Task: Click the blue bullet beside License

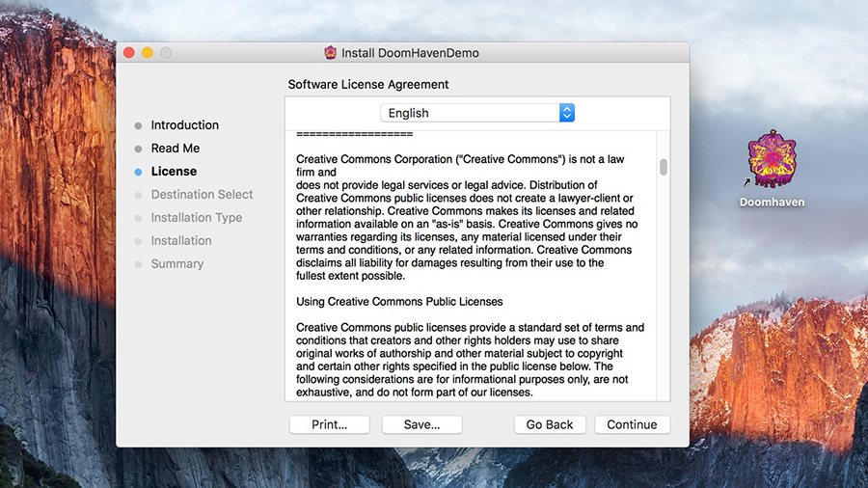Action: [x=138, y=172]
